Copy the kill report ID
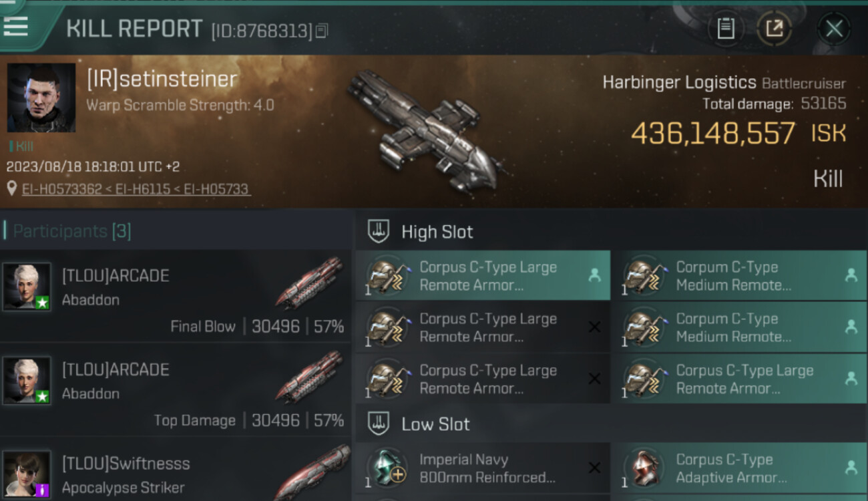 322,31
